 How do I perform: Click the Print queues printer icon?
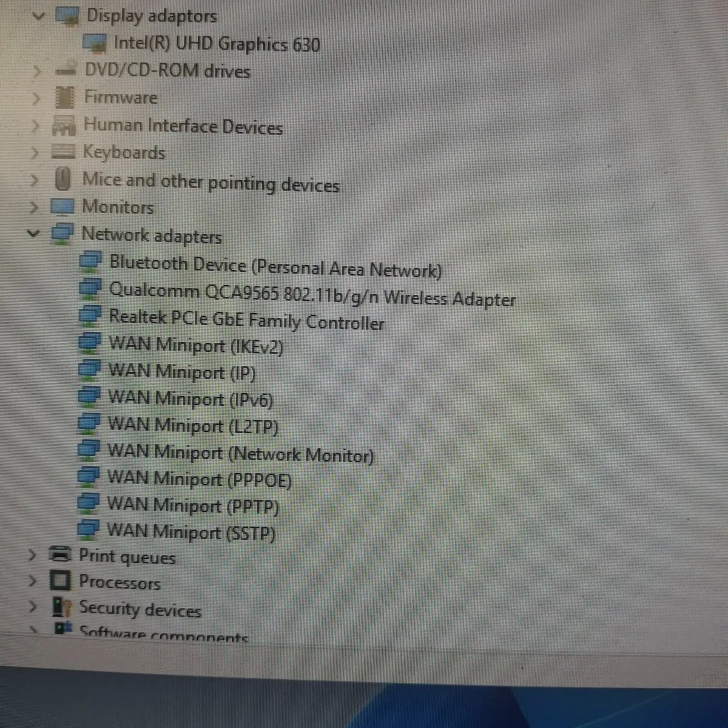point(60,554)
